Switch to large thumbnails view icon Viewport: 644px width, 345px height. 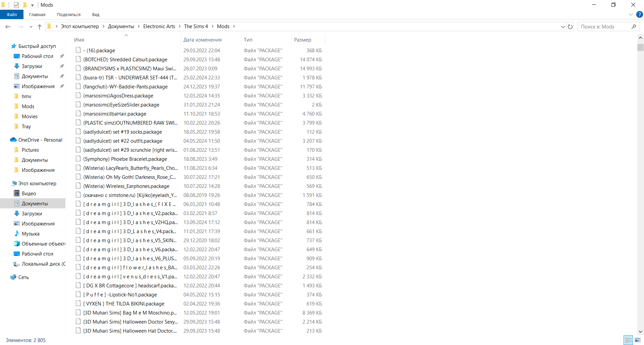(638, 340)
